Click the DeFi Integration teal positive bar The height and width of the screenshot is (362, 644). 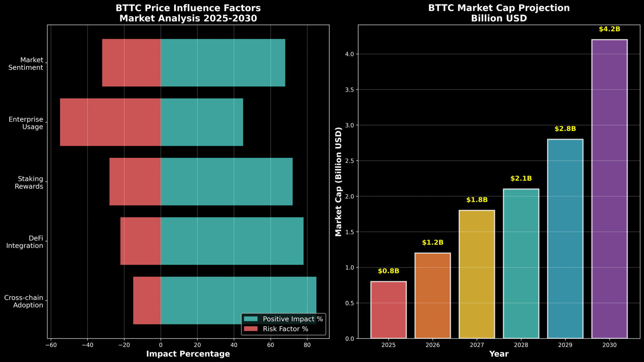232,241
